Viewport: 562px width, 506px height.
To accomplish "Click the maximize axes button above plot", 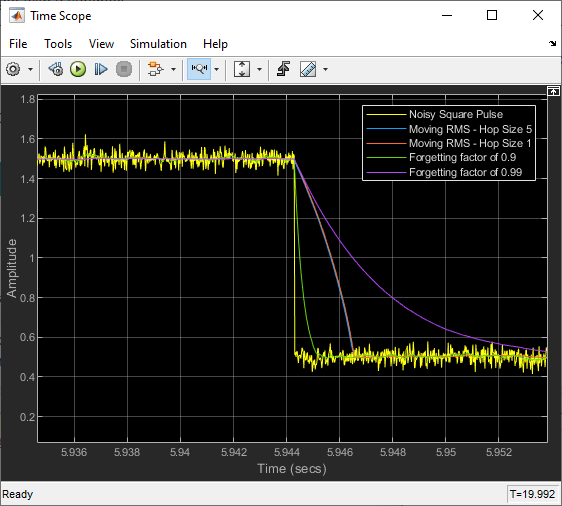I will (553, 91).
